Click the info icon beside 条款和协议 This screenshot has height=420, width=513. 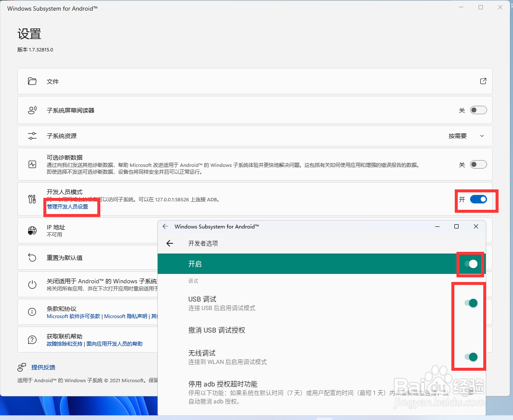[x=32, y=311]
